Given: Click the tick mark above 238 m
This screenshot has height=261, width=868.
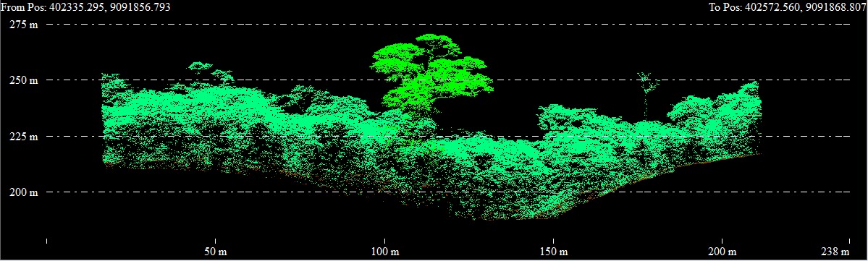Looking at the screenshot, I should pos(850,241).
